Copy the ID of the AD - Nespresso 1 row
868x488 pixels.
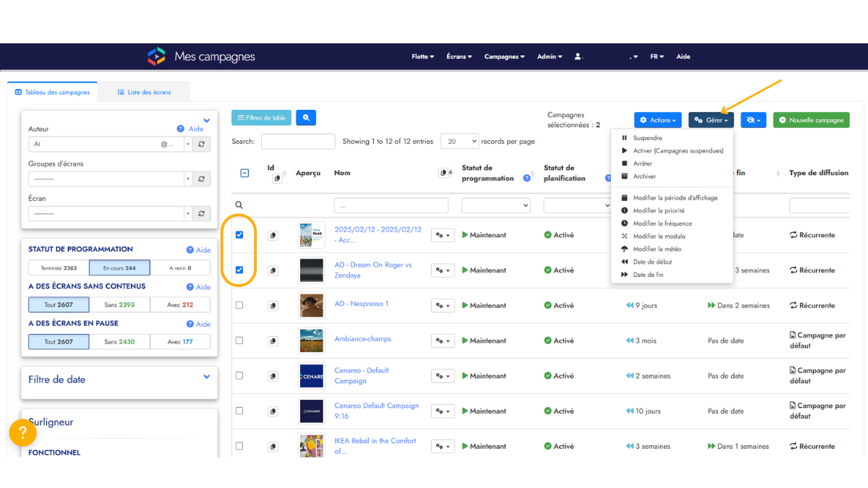[273, 306]
